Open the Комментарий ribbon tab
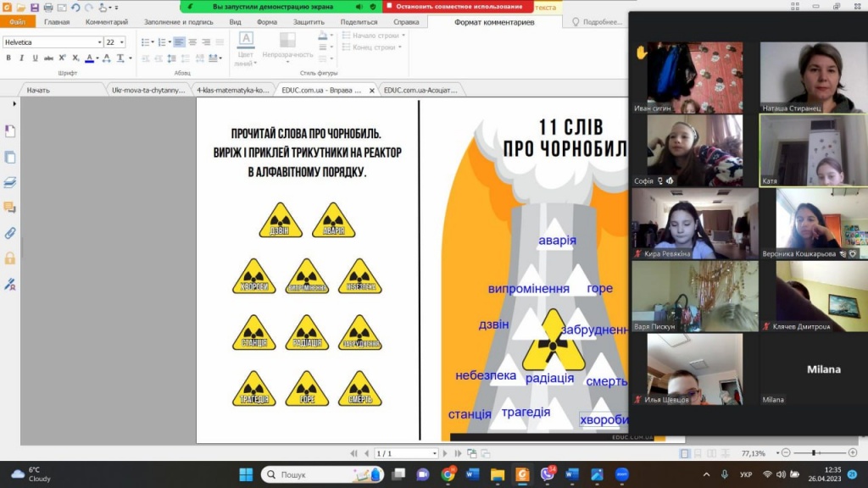 coord(107,22)
